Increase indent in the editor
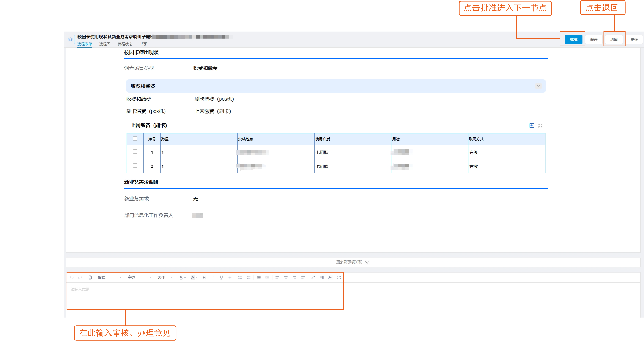644x363 pixels. [x=259, y=277]
